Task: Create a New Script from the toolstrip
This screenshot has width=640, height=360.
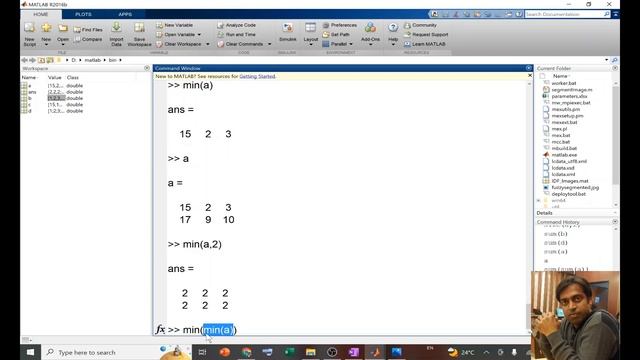Action: point(29,33)
